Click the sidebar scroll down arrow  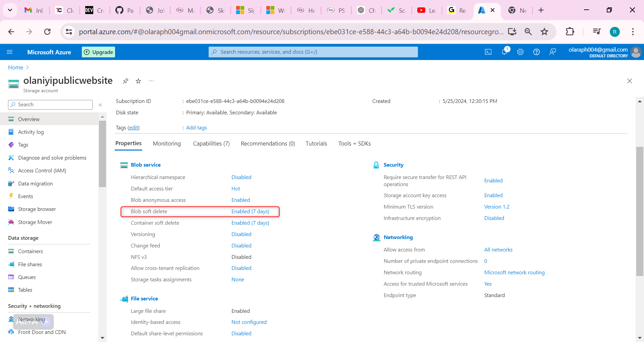pyautogui.click(x=102, y=338)
